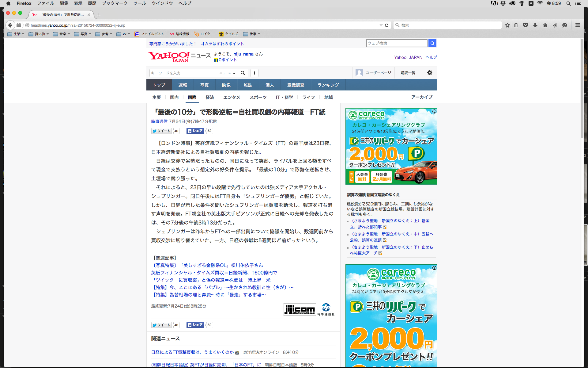
Task: Click the blue web search magnifier button
Action: pyautogui.click(x=432, y=43)
